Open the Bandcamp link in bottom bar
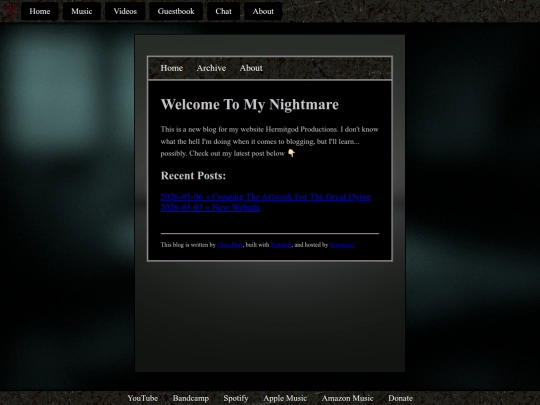 coord(191,398)
